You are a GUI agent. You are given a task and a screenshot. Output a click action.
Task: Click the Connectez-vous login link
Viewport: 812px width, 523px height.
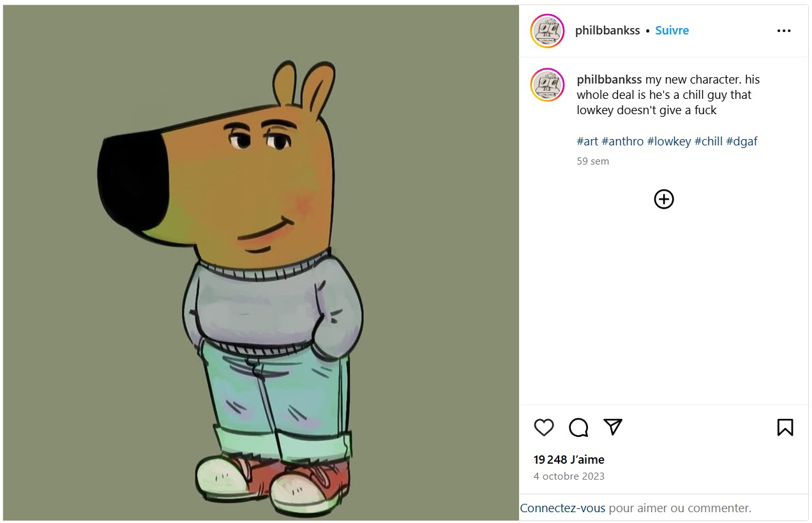pos(562,508)
